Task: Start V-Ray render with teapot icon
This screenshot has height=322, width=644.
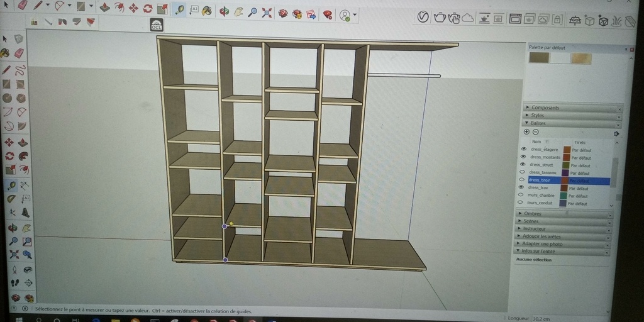Action: pyautogui.click(x=440, y=17)
